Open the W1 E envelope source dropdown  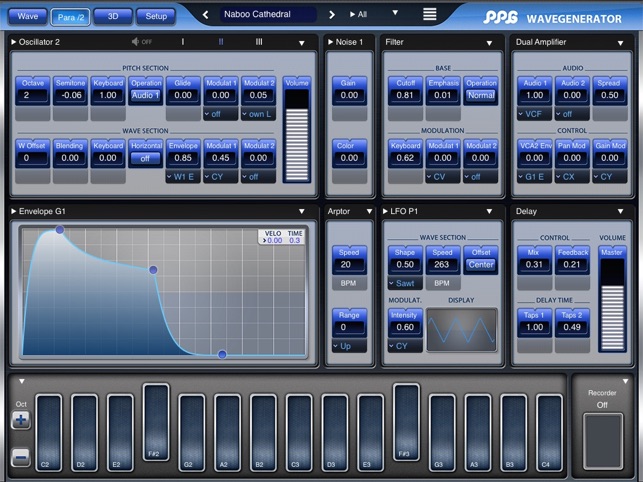point(183,177)
